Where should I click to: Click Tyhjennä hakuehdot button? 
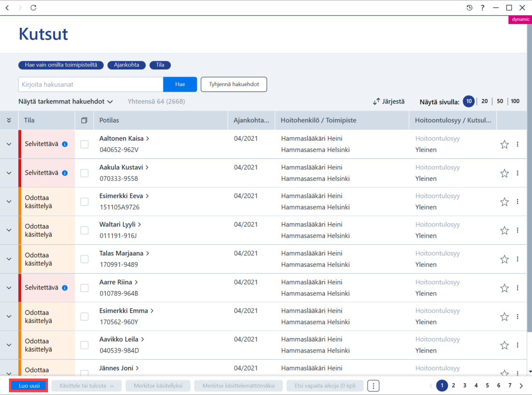234,84
